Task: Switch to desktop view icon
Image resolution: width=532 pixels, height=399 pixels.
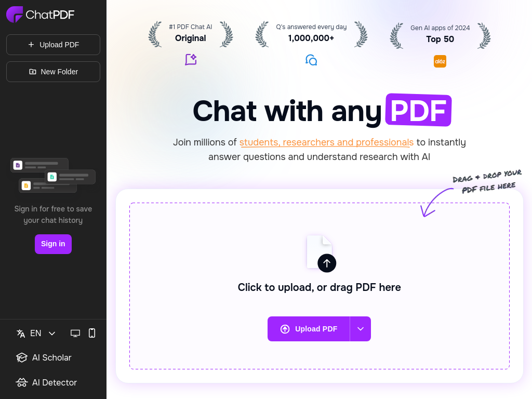Action: [75, 334]
